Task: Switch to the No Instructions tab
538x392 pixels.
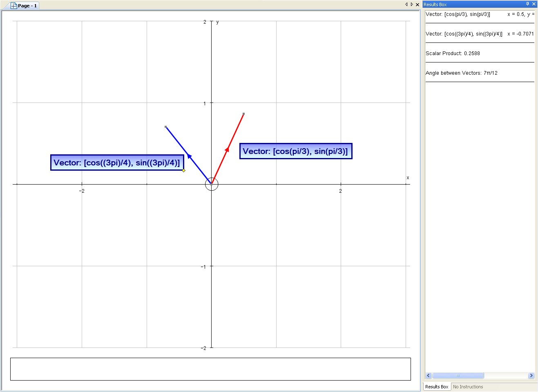Action: pyautogui.click(x=468, y=387)
